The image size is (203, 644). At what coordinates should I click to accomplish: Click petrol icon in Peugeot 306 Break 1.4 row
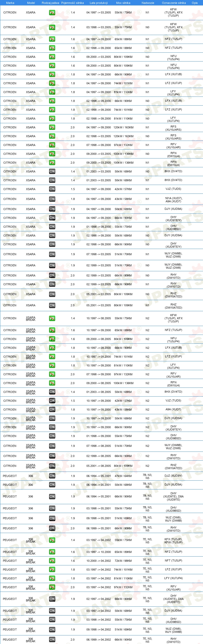coord(52,540)
